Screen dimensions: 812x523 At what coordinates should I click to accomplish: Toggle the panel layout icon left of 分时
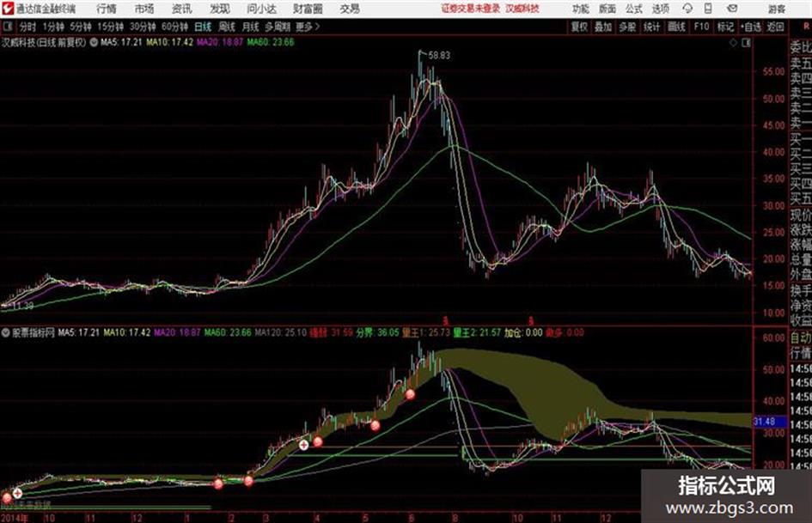click(7, 27)
